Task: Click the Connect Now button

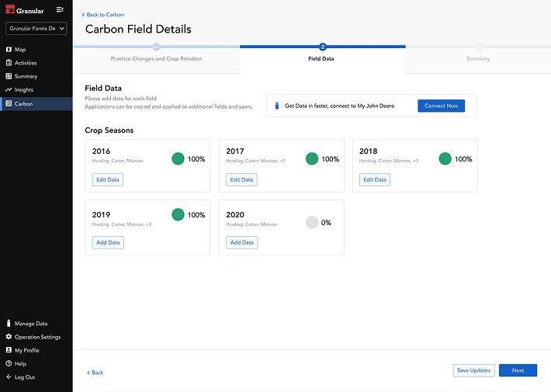Action: pyautogui.click(x=442, y=106)
